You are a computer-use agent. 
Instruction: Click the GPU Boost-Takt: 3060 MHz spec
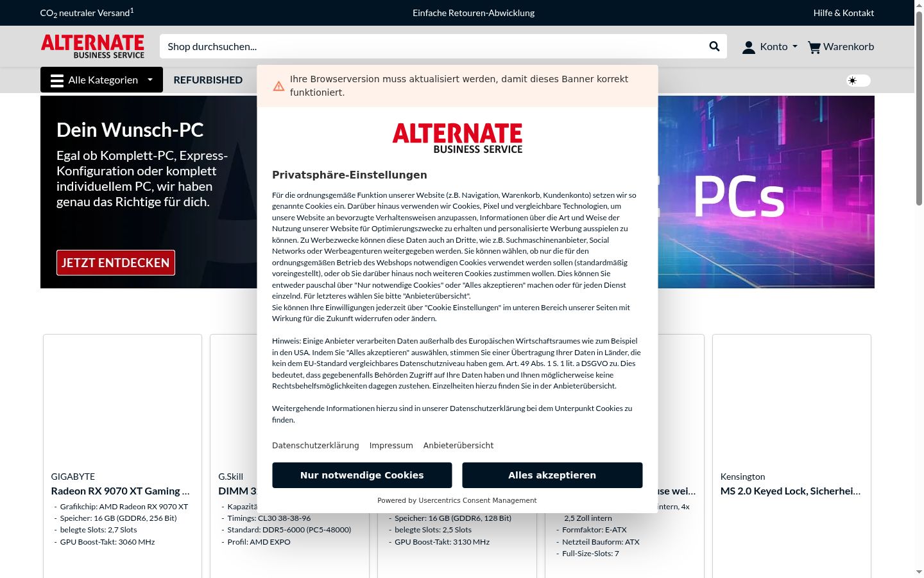pyautogui.click(x=107, y=542)
